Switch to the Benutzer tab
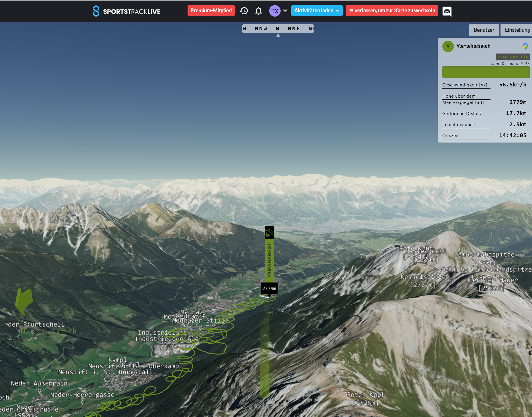 coord(484,30)
